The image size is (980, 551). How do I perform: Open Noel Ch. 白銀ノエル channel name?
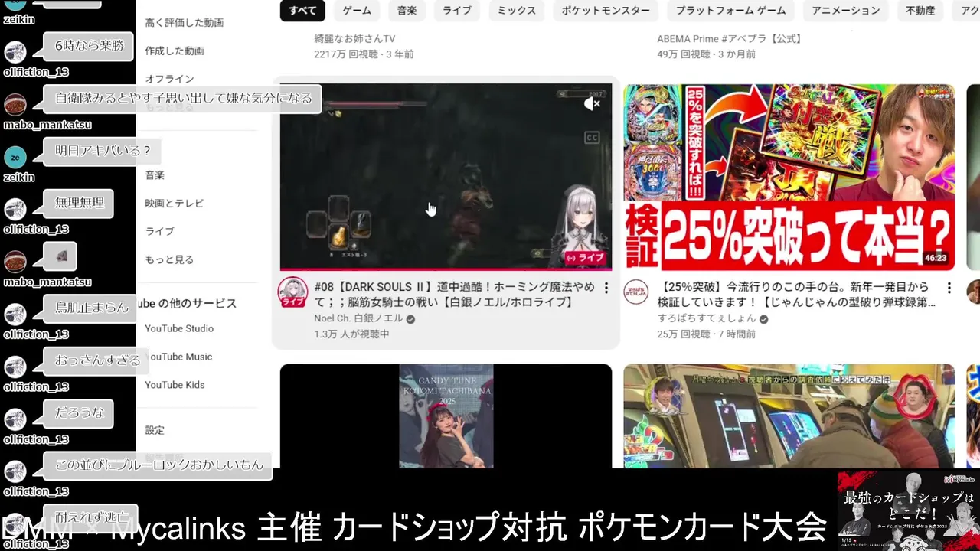tap(358, 319)
